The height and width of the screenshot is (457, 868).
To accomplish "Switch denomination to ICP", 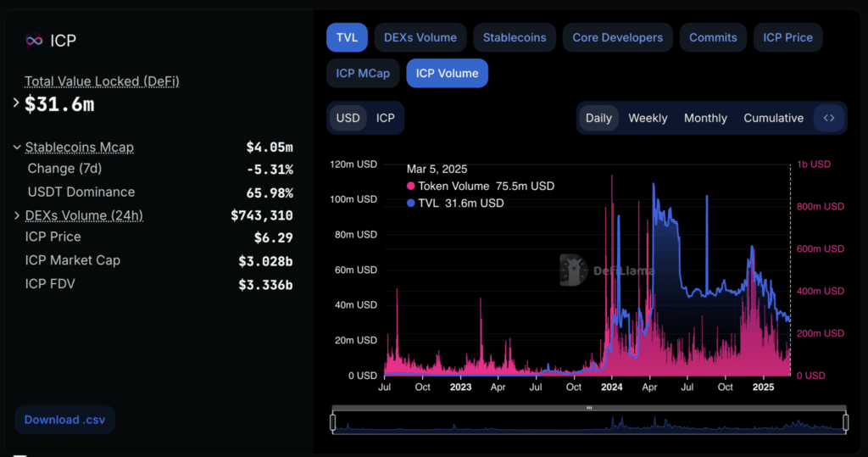I will click(386, 118).
